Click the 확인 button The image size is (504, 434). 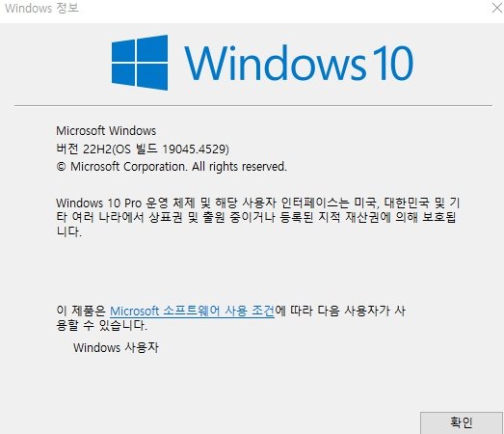click(x=462, y=422)
